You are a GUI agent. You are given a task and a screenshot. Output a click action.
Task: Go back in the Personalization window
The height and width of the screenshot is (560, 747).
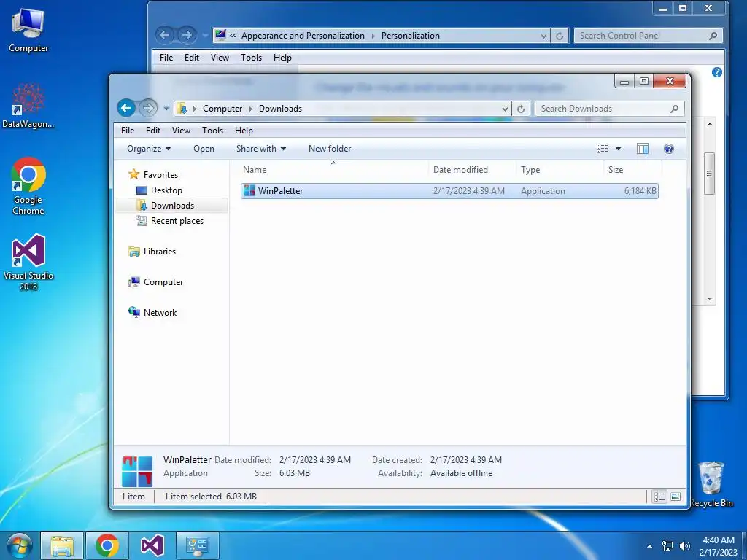165,35
